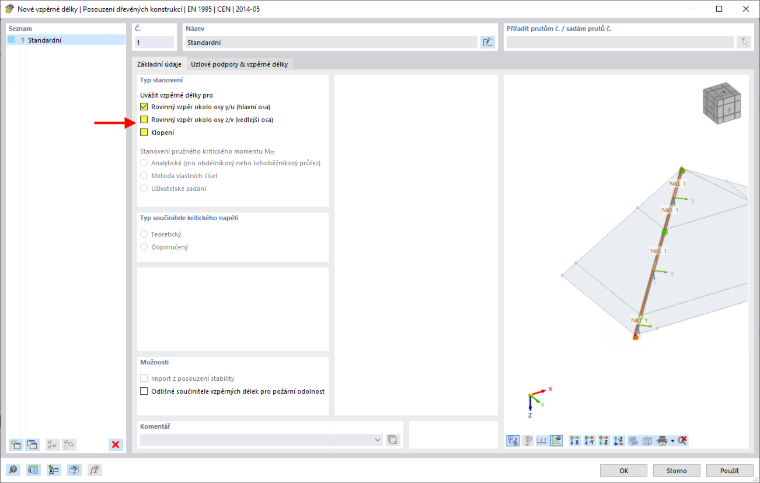Enable different factors for fire resistance
The image size is (760, 483).
pos(144,391)
